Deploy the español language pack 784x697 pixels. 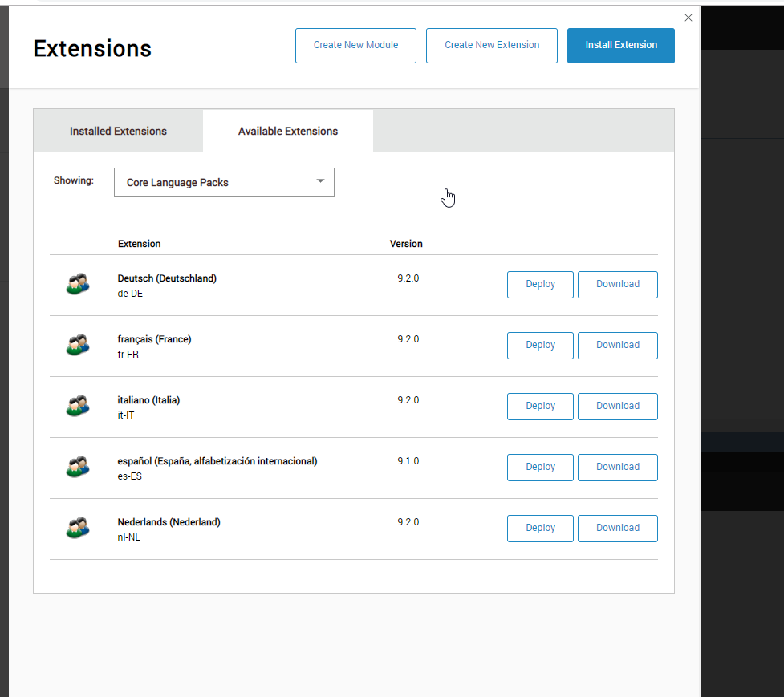pos(540,467)
